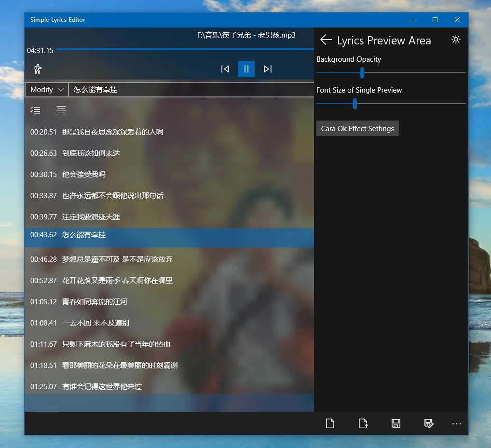
Task: Open a file with the open-file icon
Action: (363, 423)
